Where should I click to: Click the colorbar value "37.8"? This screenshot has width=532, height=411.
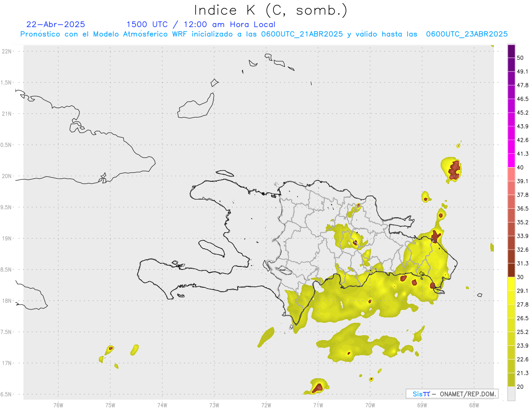523,195
